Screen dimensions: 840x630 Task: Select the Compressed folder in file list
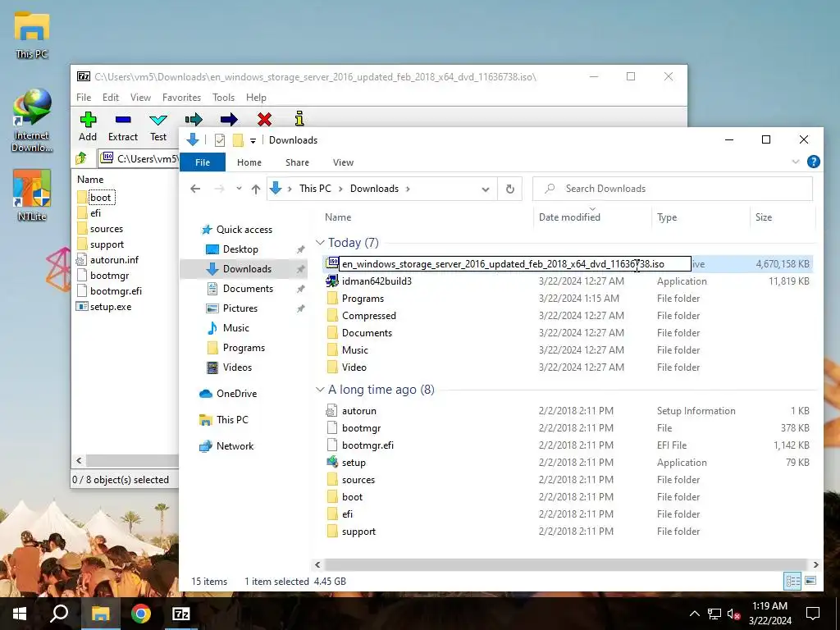(369, 316)
